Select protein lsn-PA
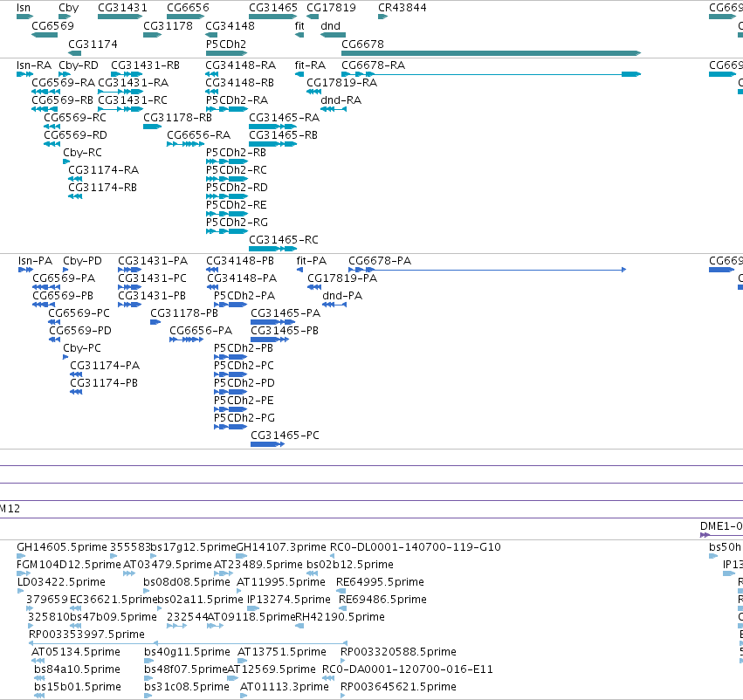 tap(35, 260)
